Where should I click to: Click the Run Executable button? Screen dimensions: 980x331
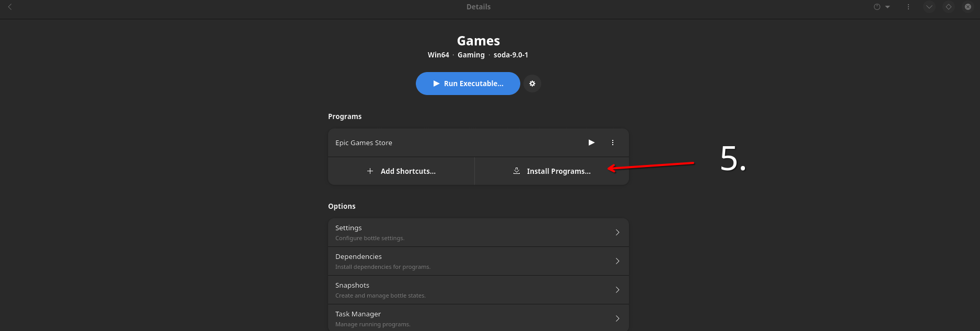[468, 84]
